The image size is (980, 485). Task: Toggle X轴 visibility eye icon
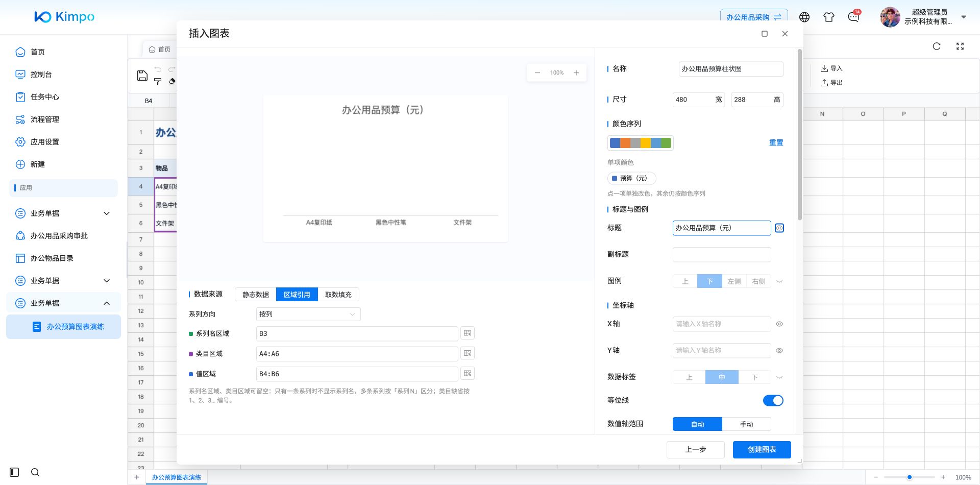779,324
